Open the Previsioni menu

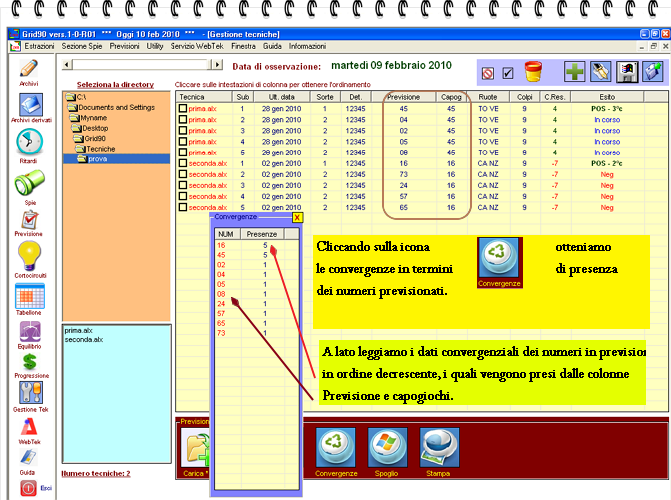pos(124,46)
